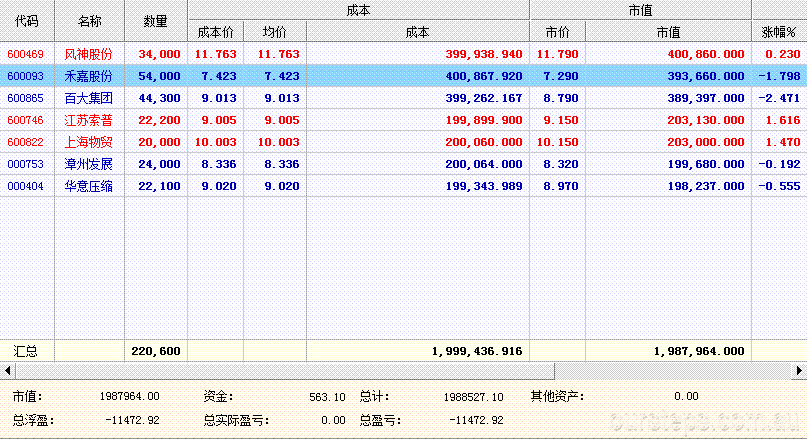Click change percent -1.798
This screenshot has width=807, height=439.
click(779, 76)
